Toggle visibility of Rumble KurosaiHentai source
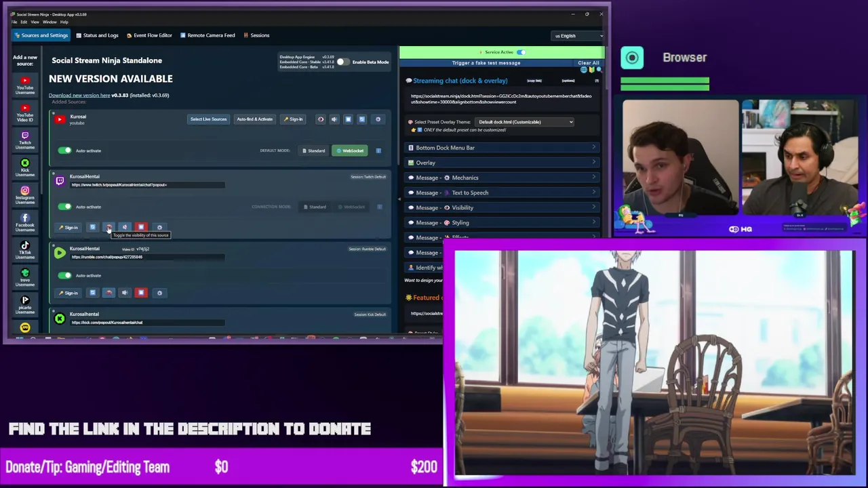 coord(108,293)
